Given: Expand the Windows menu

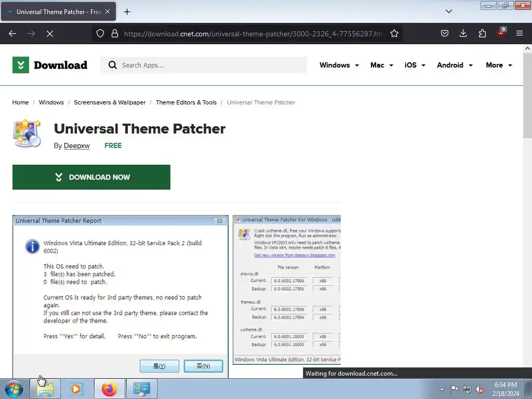Looking at the screenshot, I should click(x=339, y=65).
